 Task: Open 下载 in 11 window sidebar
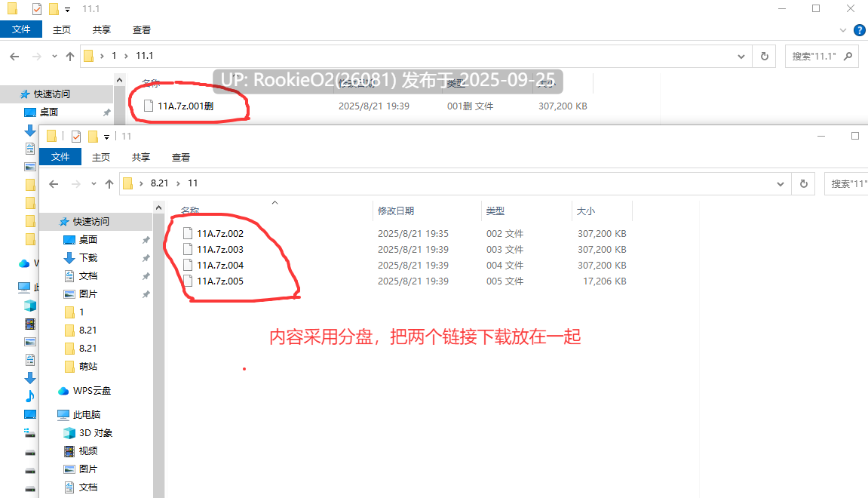(x=88, y=258)
